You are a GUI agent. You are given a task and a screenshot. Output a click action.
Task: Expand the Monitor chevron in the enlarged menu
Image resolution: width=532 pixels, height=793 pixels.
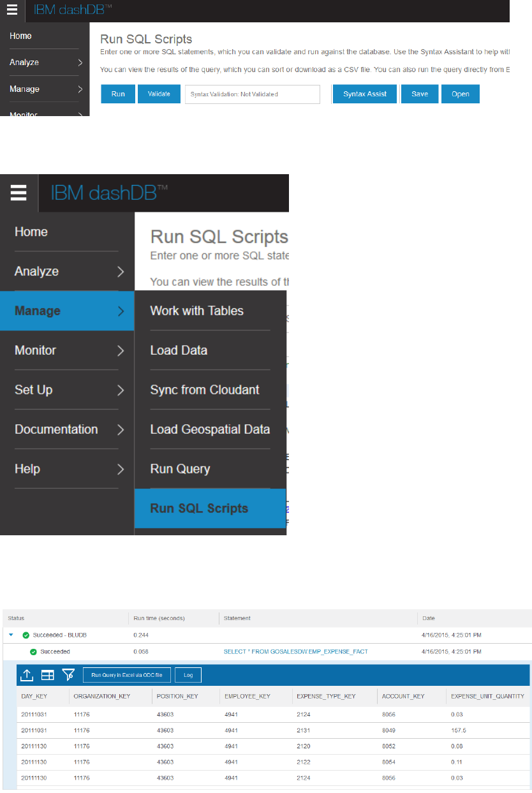tap(121, 351)
